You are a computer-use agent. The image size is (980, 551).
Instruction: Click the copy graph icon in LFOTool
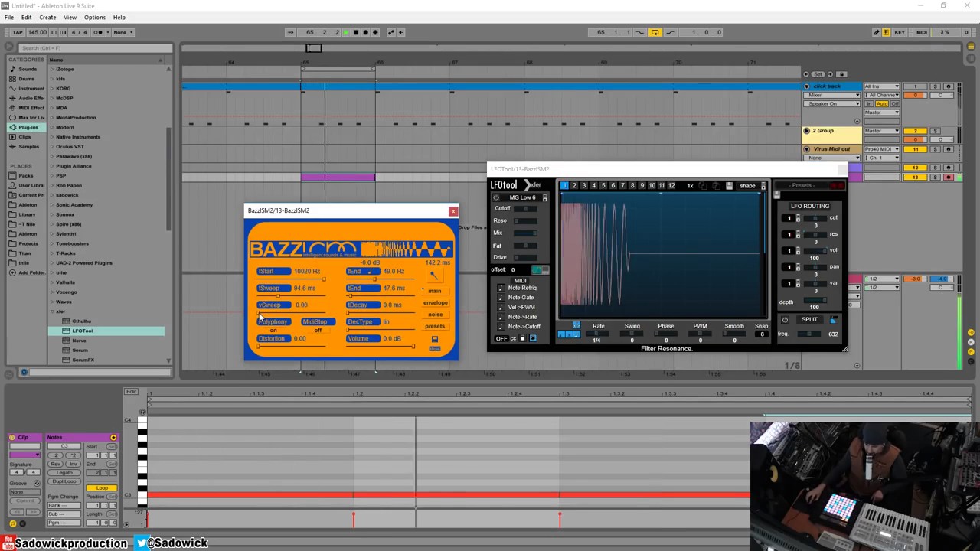703,186
